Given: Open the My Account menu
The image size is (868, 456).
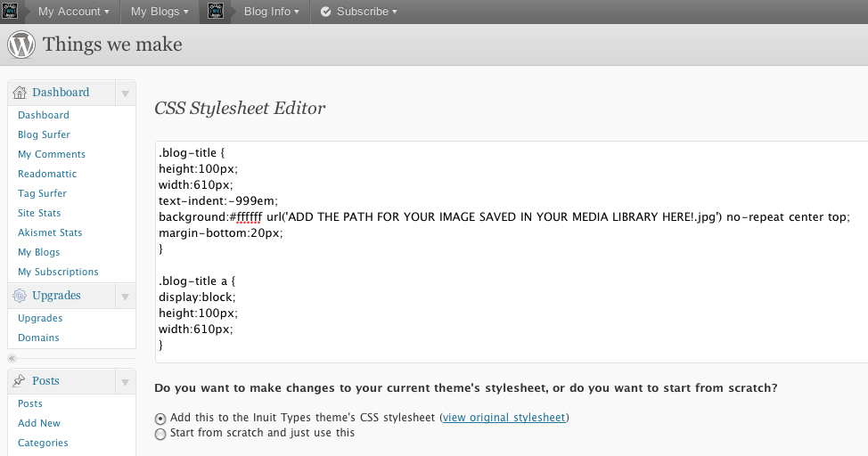Looking at the screenshot, I should (x=73, y=12).
